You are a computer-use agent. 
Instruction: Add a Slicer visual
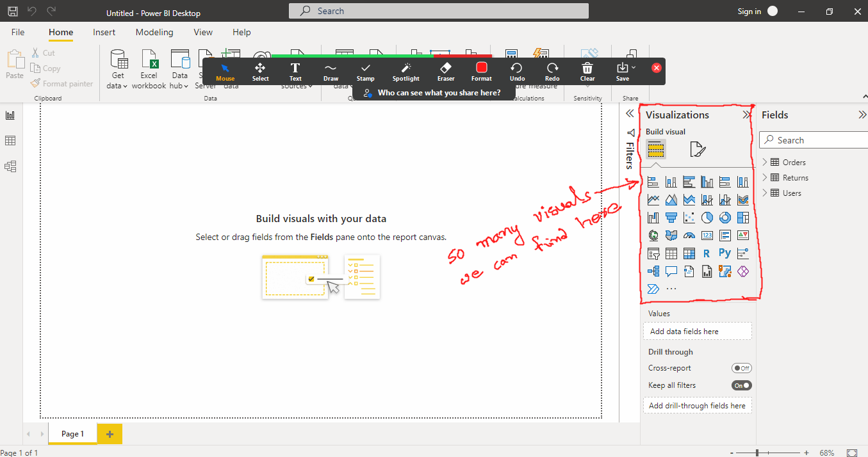[x=653, y=253]
